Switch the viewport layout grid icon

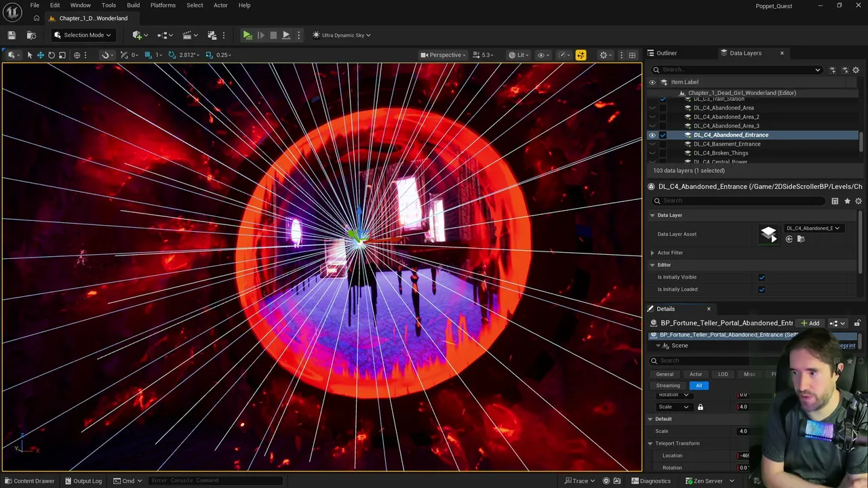click(x=632, y=55)
